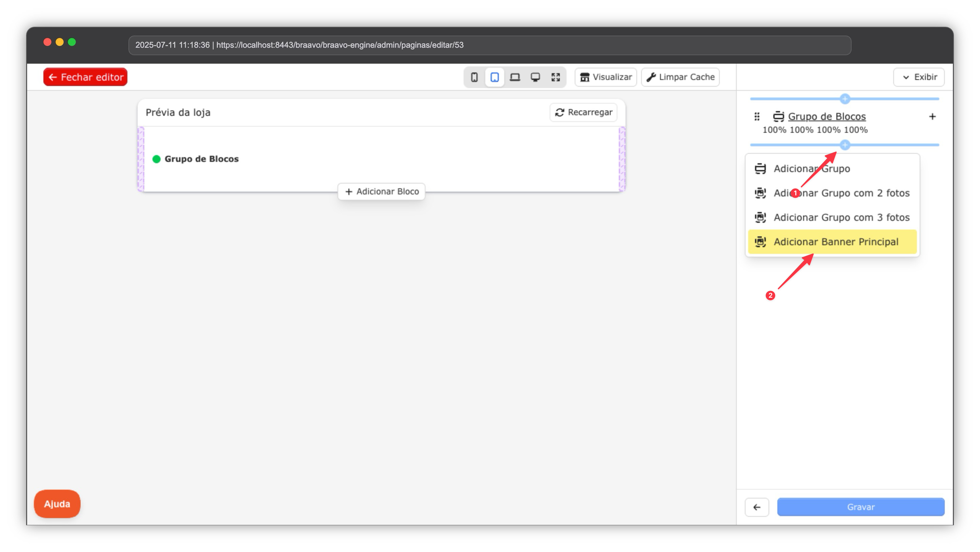Switch to desktop monitor preview
This screenshot has width=980, height=552.
[x=535, y=77]
